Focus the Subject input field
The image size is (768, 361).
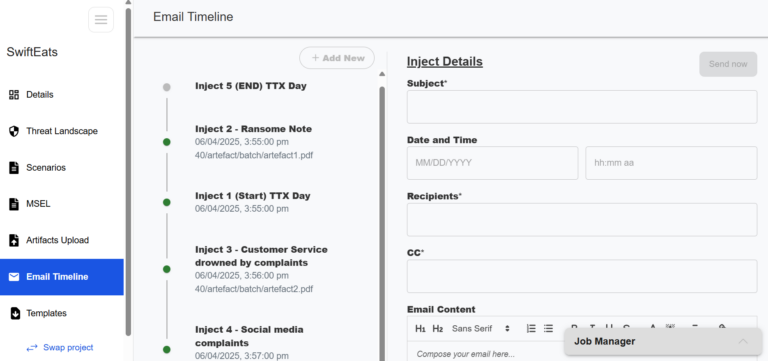coord(582,107)
